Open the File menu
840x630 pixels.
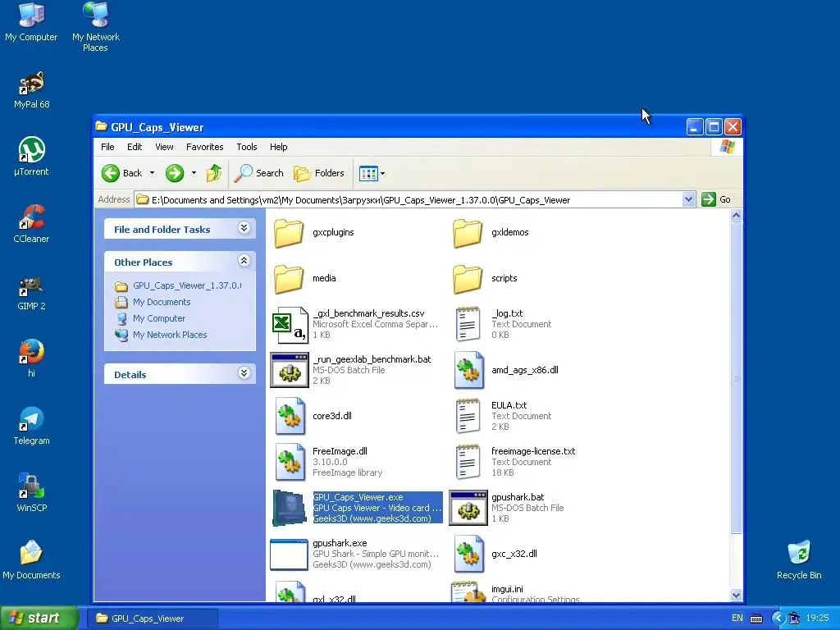coord(107,147)
